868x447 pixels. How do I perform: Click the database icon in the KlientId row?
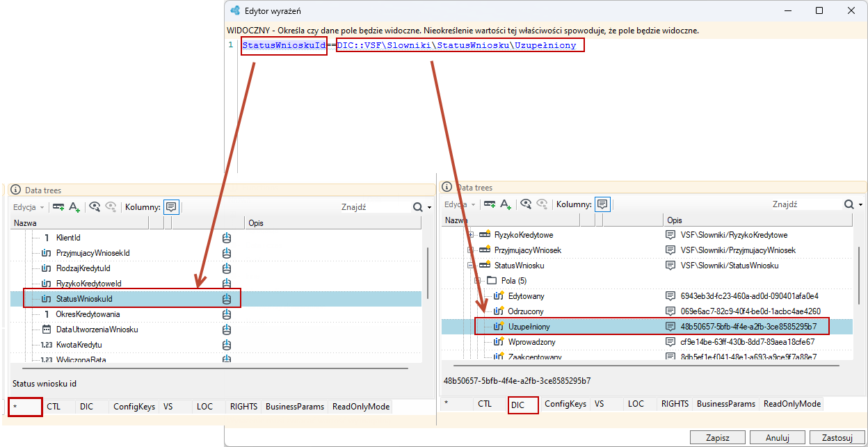coord(226,238)
